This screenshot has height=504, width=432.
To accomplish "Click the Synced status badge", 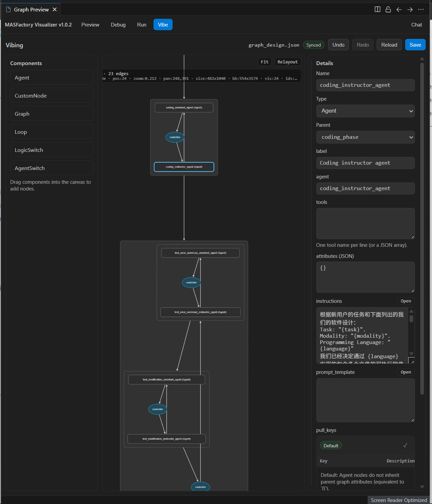I will tap(313, 45).
